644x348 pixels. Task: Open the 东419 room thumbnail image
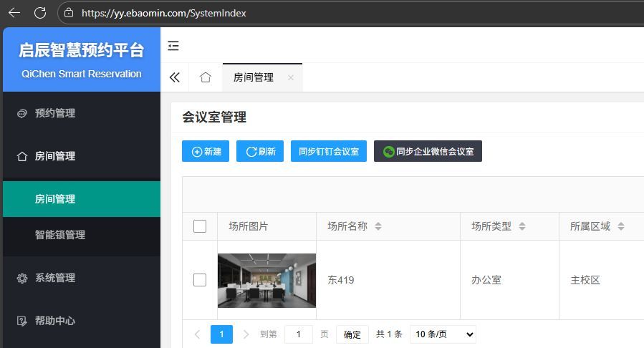(x=267, y=280)
